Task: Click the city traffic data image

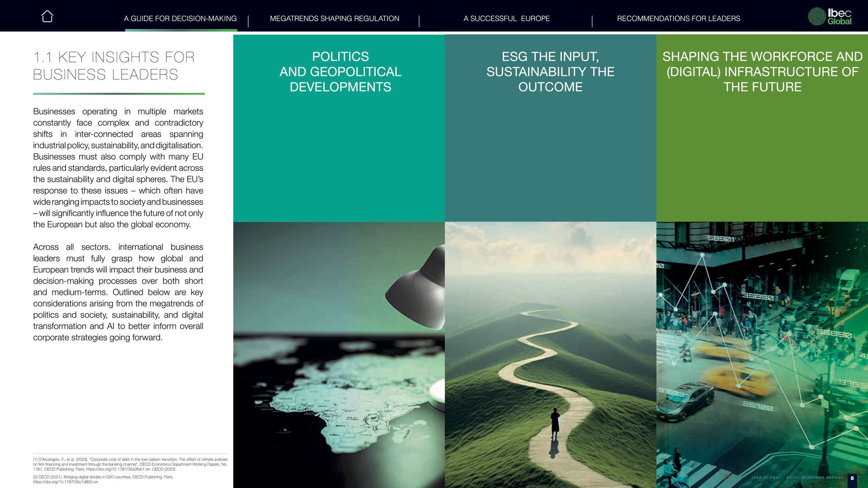Action: [x=762, y=355]
